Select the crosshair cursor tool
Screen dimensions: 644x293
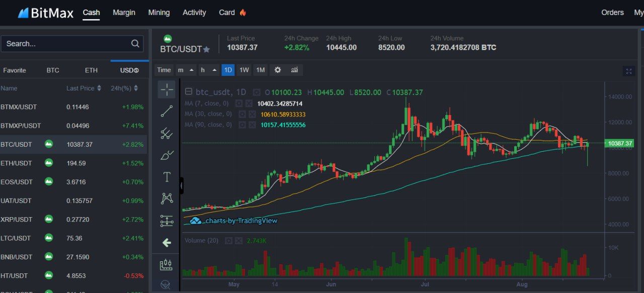pyautogui.click(x=167, y=89)
